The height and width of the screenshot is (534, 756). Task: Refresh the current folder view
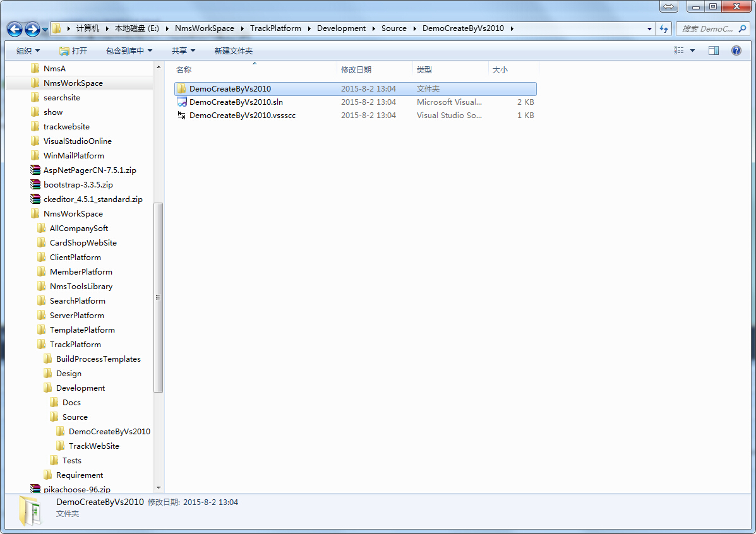pos(664,29)
